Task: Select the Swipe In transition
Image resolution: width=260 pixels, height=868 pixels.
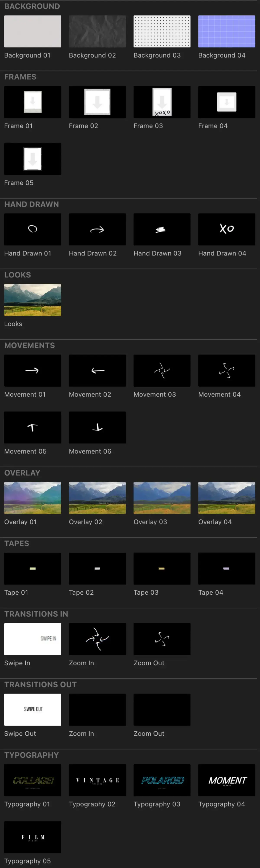Action: [x=33, y=639]
